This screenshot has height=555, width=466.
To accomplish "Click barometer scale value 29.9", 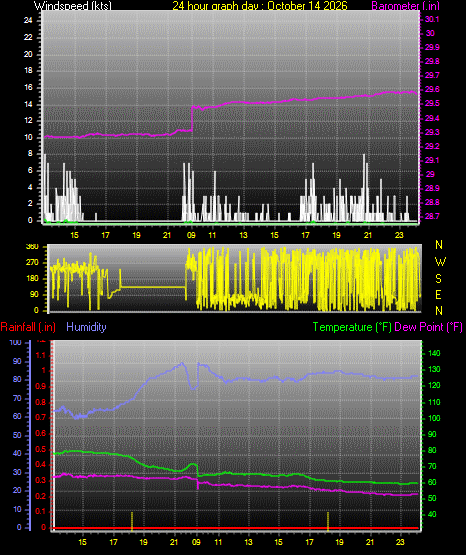I will coord(432,47).
